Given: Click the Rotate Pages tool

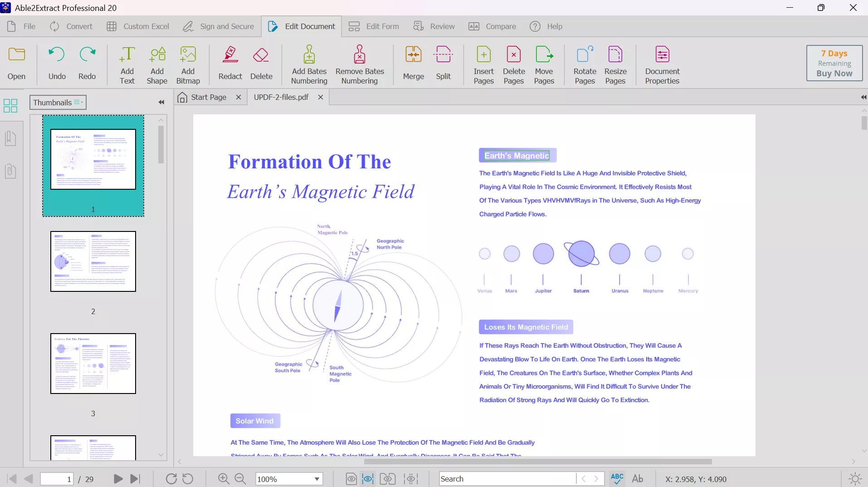Looking at the screenshot, I should (x=584, y=64).
